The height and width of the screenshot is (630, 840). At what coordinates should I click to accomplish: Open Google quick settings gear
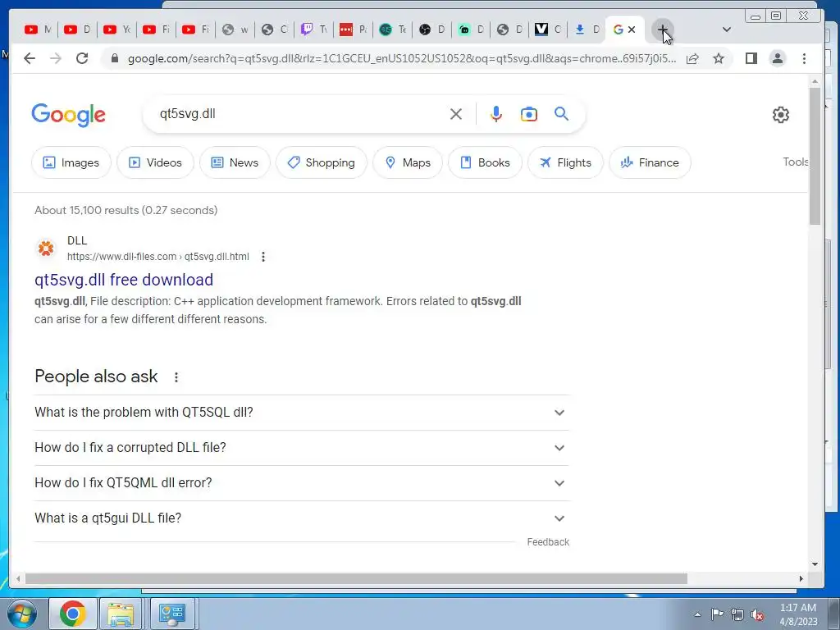click(781, 115)
